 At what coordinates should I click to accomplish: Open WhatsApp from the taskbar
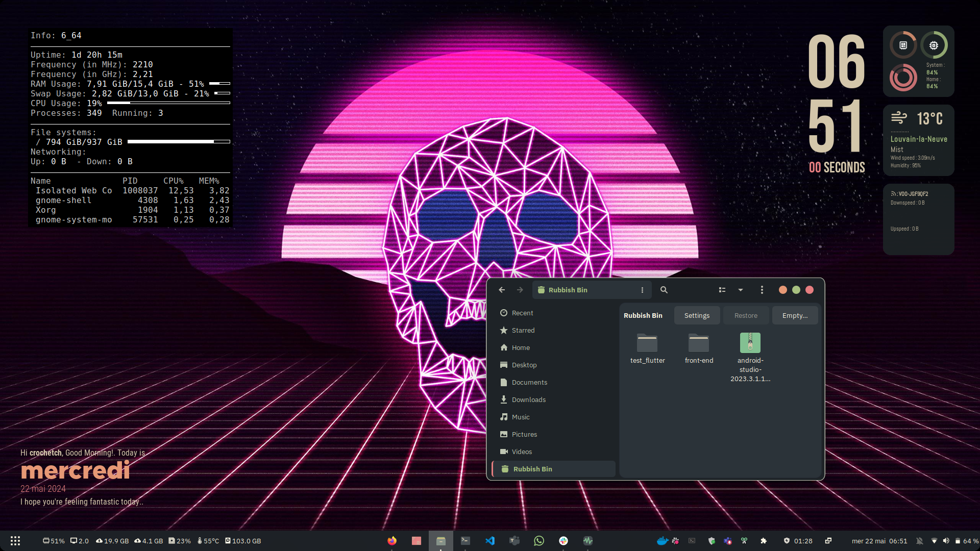click(539, 541)
